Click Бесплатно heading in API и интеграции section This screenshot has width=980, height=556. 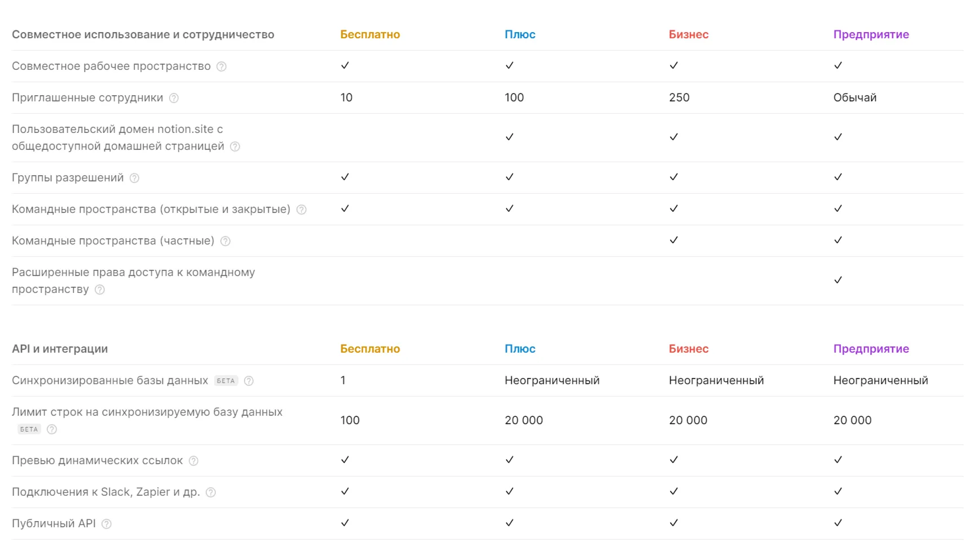coord(370,349)
